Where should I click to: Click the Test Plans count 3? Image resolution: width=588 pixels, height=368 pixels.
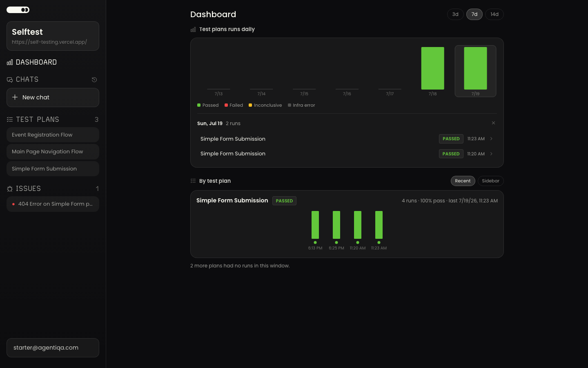[96, 119]
